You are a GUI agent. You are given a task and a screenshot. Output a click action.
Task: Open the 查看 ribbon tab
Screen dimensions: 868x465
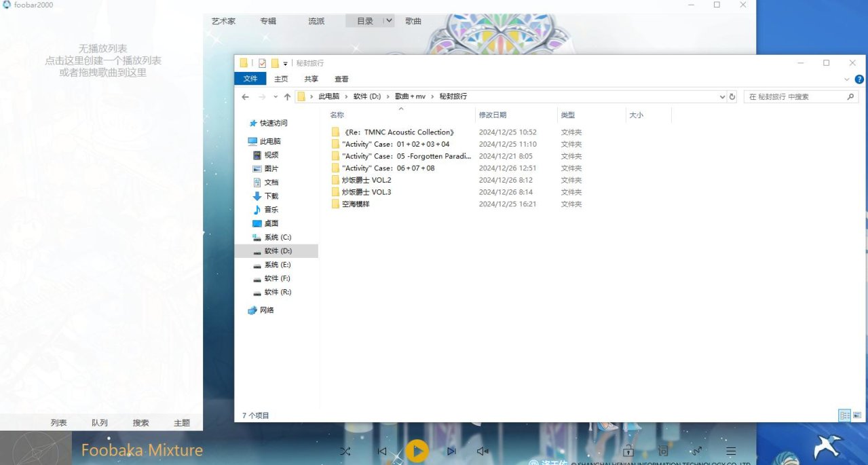[x=341, y=79]
